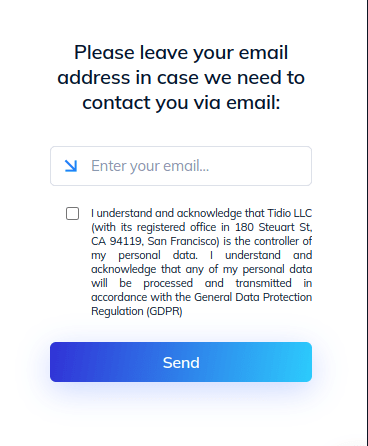
Task: Click the 'contact you via email:' heading line
Action: [181, 102]
